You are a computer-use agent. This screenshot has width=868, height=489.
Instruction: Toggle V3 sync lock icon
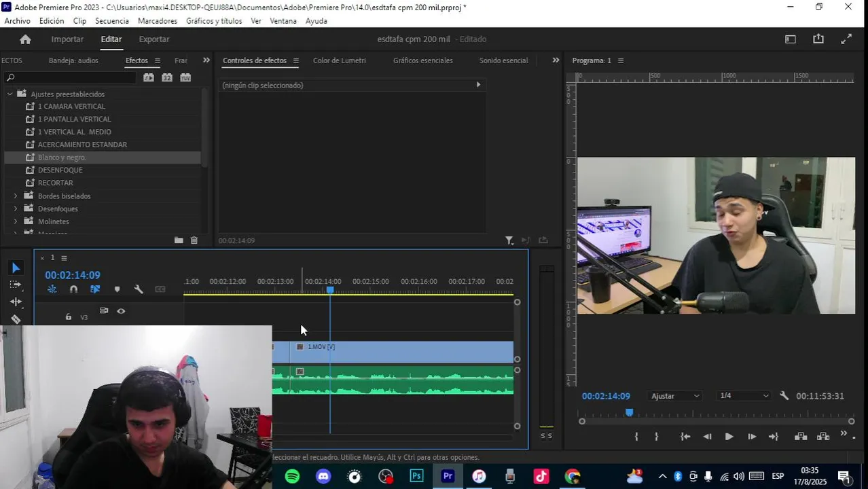pos(104,311)
